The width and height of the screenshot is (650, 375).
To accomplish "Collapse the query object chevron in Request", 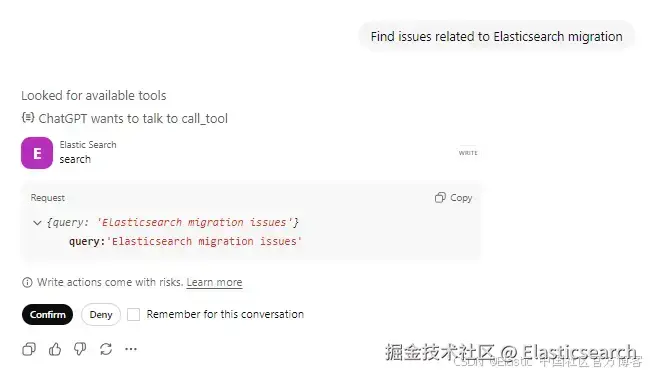I will 37,223.
